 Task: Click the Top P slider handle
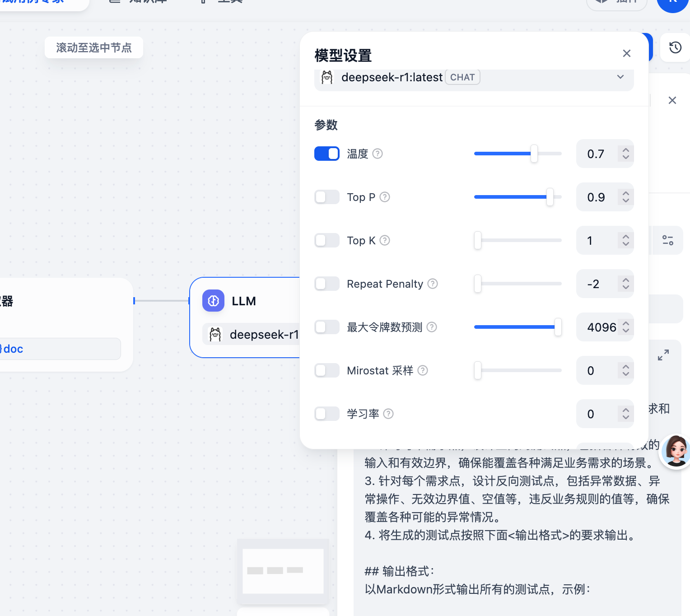coord(550,197)
